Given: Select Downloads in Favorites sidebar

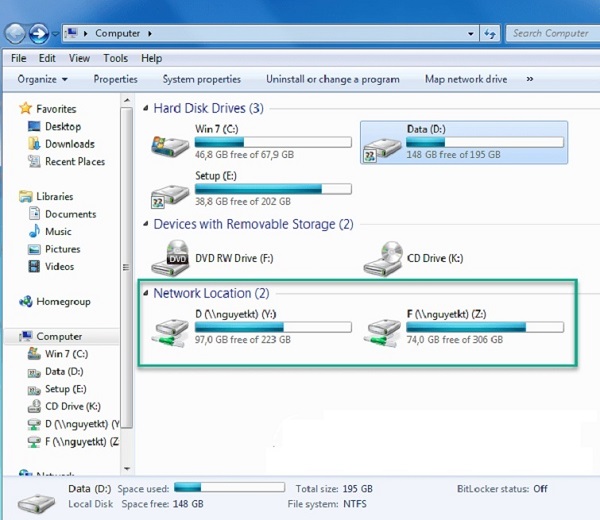Looking at the screenshot, I should pos(69,144).
